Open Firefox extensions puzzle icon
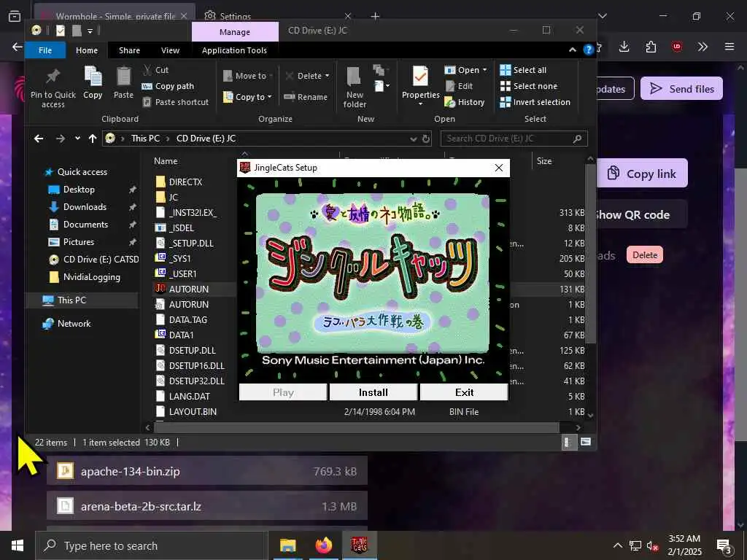 pos(651,47)
